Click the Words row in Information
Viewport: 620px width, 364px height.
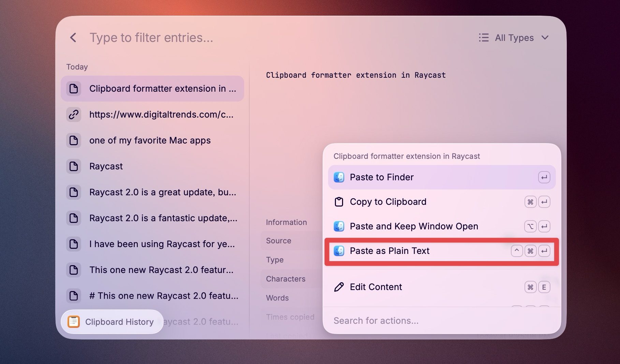[x=292, y=298]
